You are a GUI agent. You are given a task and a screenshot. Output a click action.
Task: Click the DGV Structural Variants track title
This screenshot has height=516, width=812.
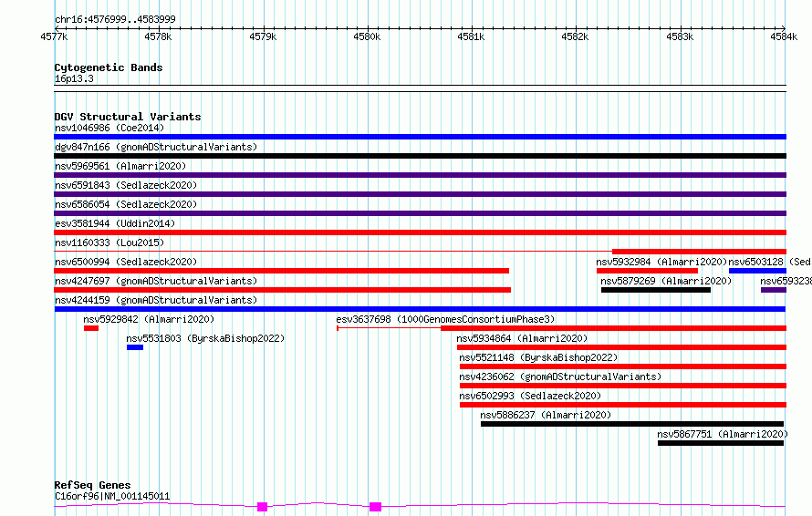[x=128, y=117]
